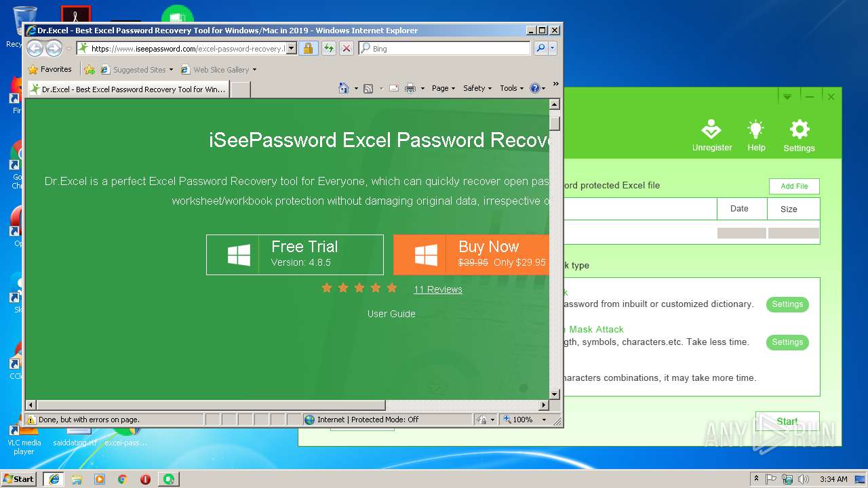The image size is (868, 488).
Task: Go back using IE back arrow
Action: tap(35, 48)
